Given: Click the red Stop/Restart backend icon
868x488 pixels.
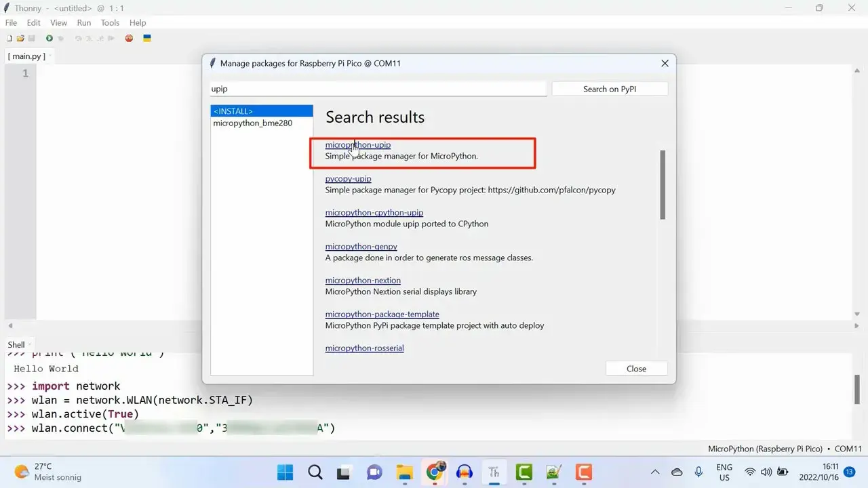Looking at the screenshot, I should [x=129, y=39].
